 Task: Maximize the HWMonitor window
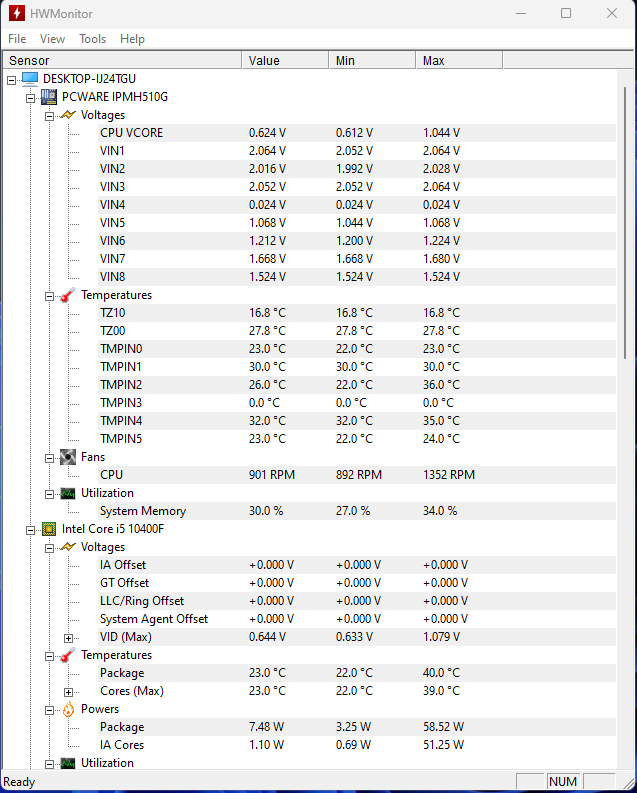(x=566, y=13)
